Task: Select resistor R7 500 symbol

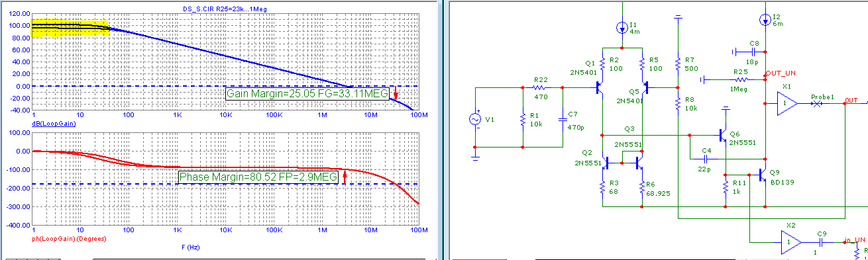Action: point(678,64)
